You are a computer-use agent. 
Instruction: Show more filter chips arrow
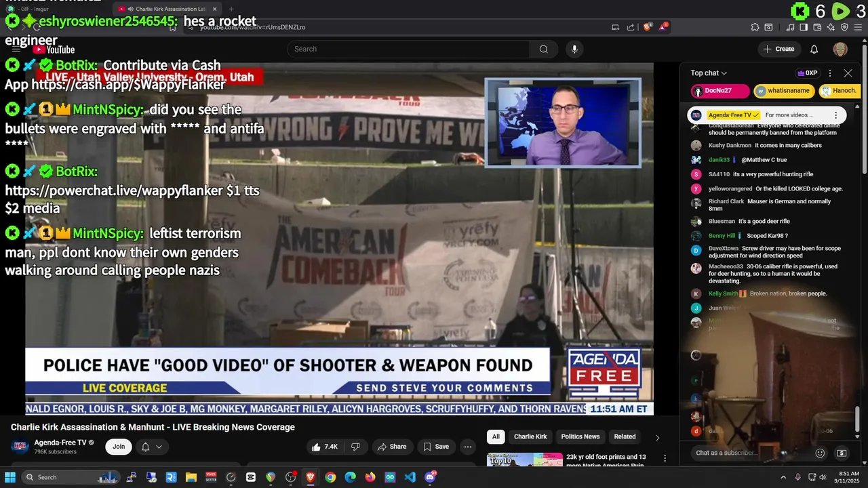657,437
